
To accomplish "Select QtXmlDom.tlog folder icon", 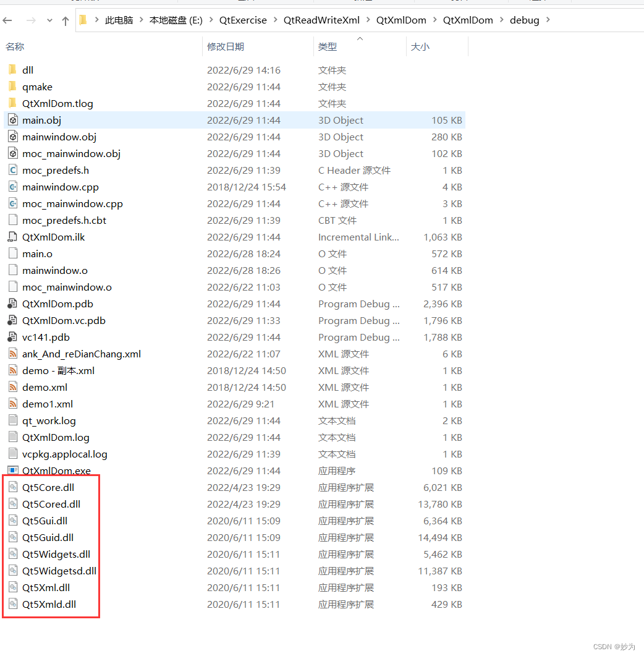I will coord(12,103).
